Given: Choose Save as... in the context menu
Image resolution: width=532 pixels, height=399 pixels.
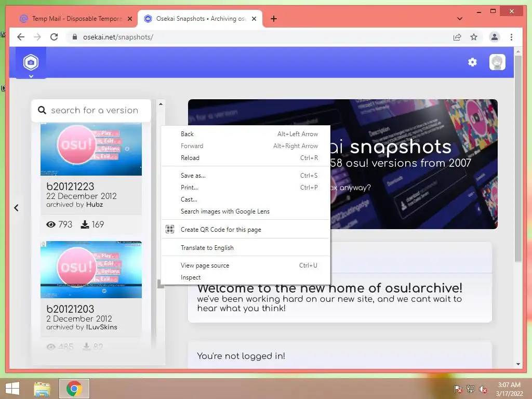Looking at the screenshot, I should click(245, 176).
